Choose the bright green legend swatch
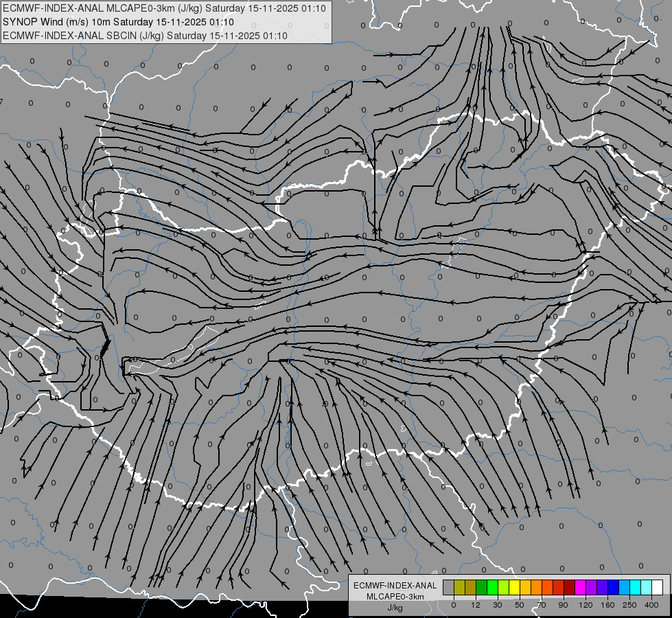The image size is (672, 618). pyautogui.click(x=492, y=587)
